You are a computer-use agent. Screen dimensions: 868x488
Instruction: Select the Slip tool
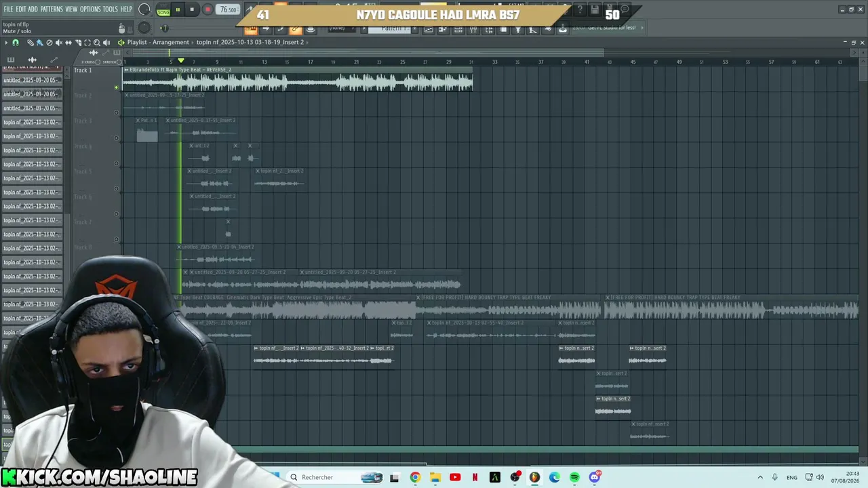(68, 43)
